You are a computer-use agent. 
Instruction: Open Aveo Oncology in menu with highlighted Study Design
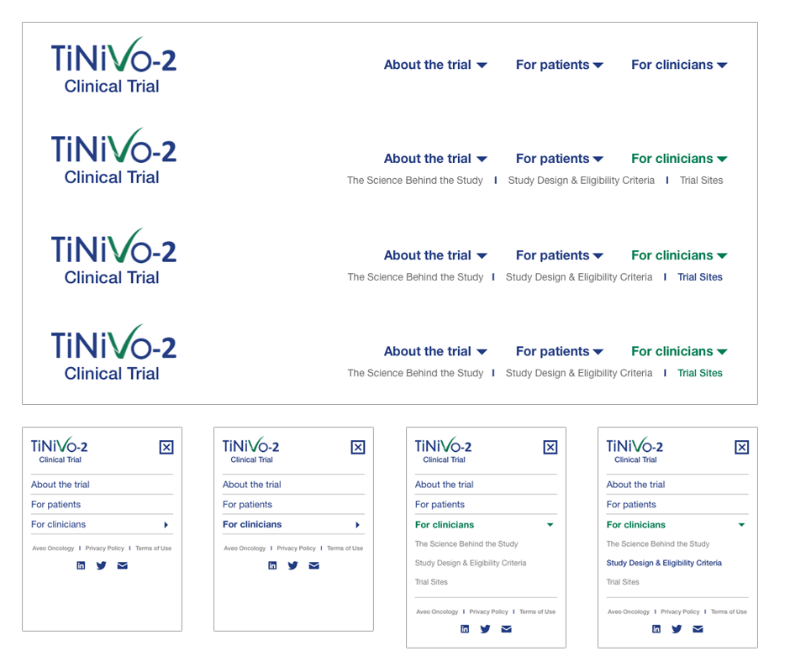[629, 612]
